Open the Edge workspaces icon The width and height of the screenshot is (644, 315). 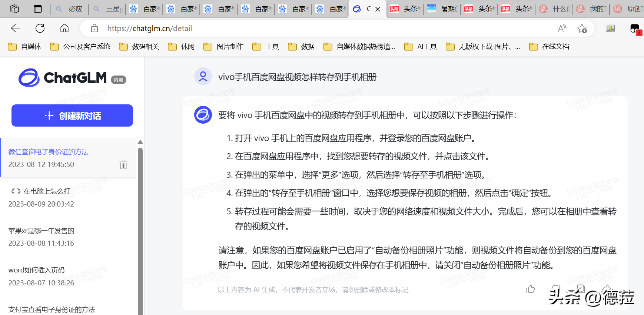pos(14,9)
